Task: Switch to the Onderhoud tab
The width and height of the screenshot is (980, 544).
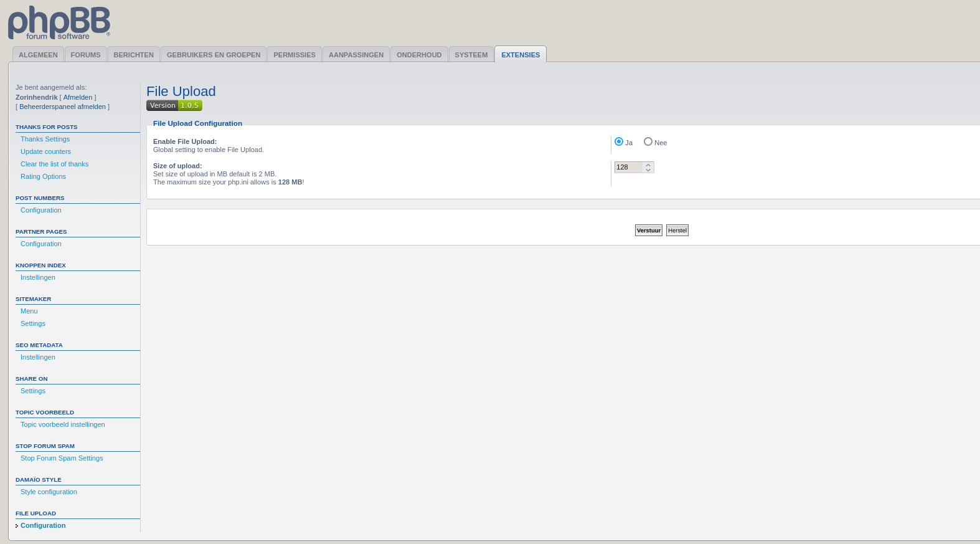Action: tap(419, 55)
